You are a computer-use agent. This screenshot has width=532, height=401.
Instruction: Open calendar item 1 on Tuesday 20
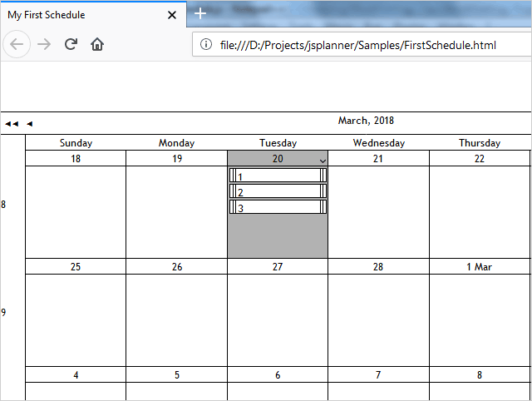click(278, 176)
